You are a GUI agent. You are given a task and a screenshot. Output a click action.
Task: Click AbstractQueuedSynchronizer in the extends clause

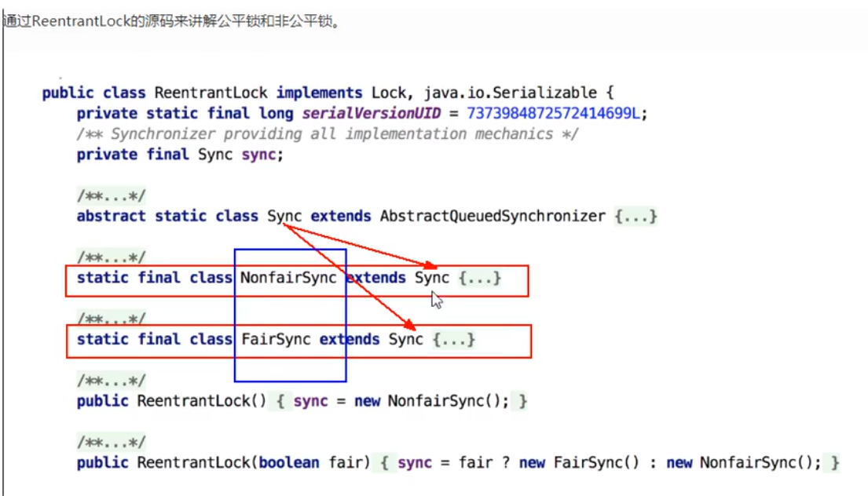(x=493, y=216)
